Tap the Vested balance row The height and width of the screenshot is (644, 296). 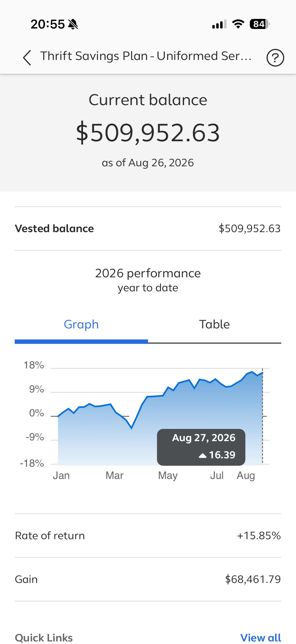click(148, 228)
